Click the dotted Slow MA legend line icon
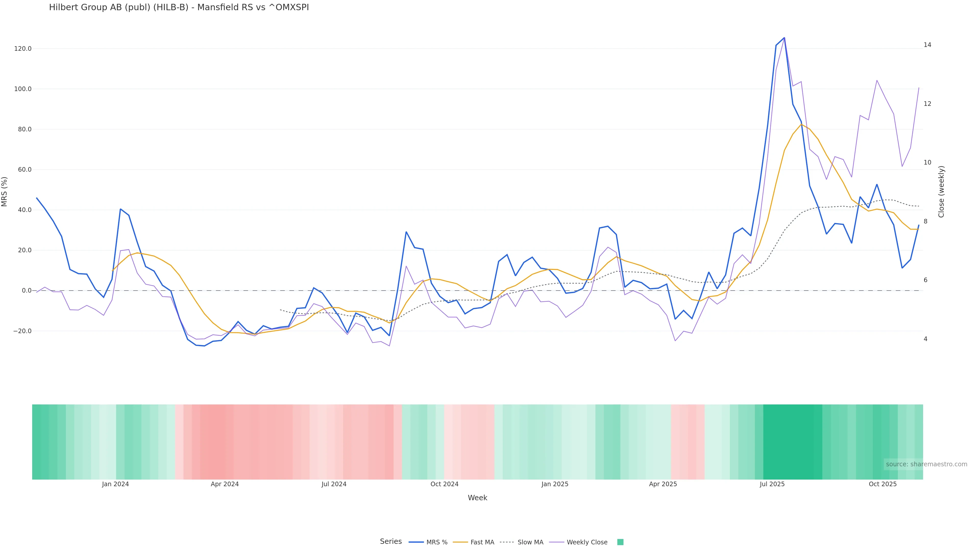This screenshot has width=980, height=551. point(507,542)
